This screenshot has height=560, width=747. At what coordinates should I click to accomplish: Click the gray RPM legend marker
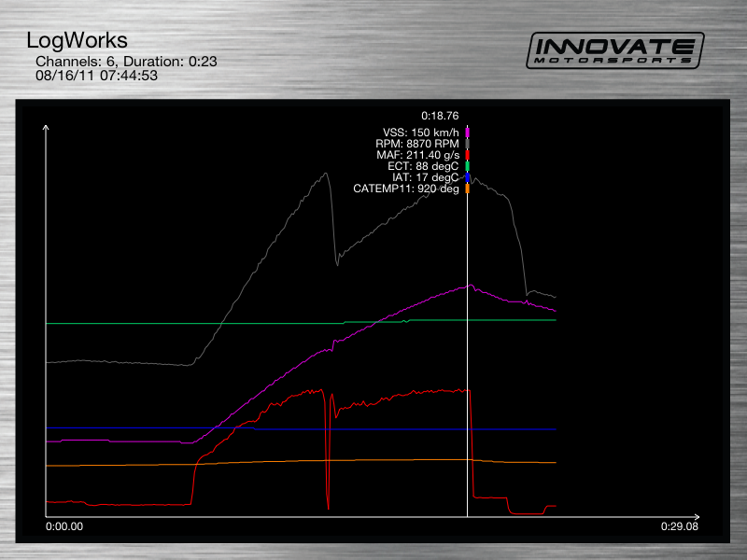(x=467, y=144)
